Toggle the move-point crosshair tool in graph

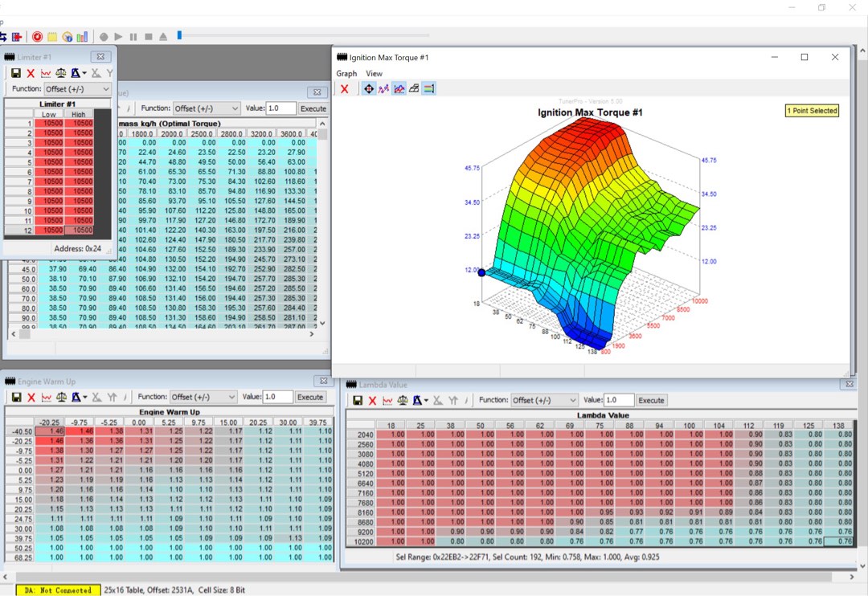(x=369, y=89)
